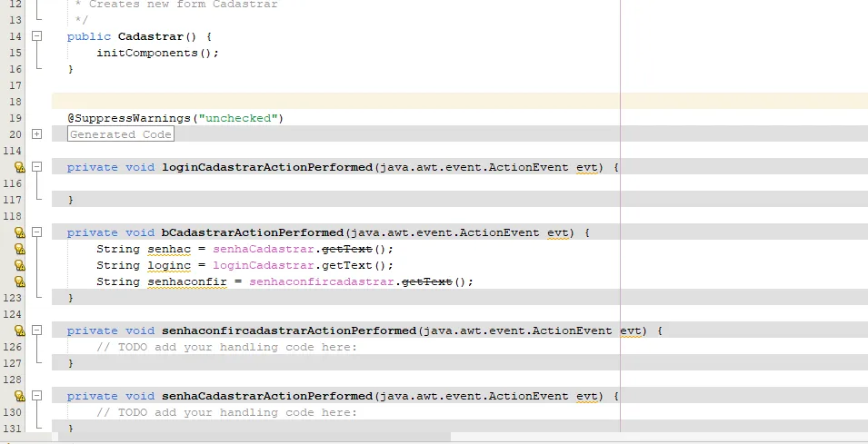This screenshot has height=444, width=868.
Task: Click the senhac variable name
Action: pos(169,249)
